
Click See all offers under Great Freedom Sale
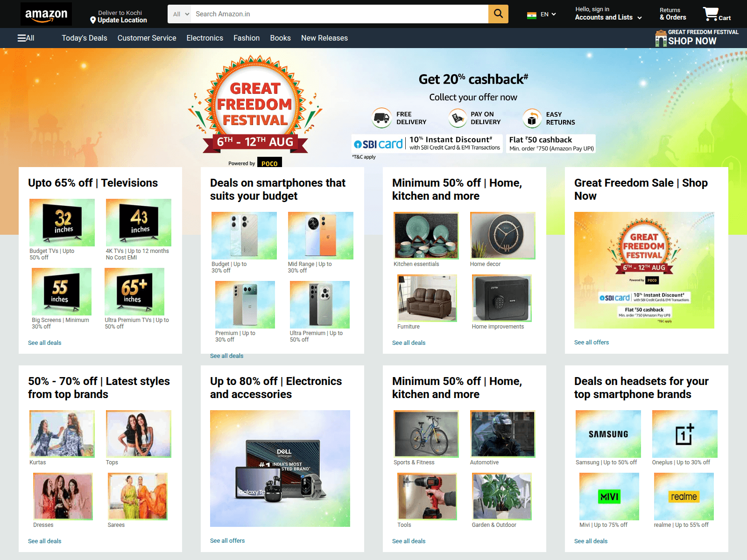click(x=592, y=343)
